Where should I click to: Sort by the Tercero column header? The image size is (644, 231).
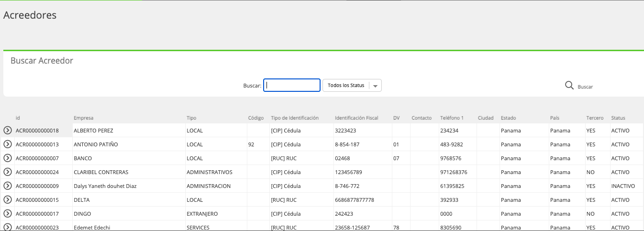pos(595,118)
